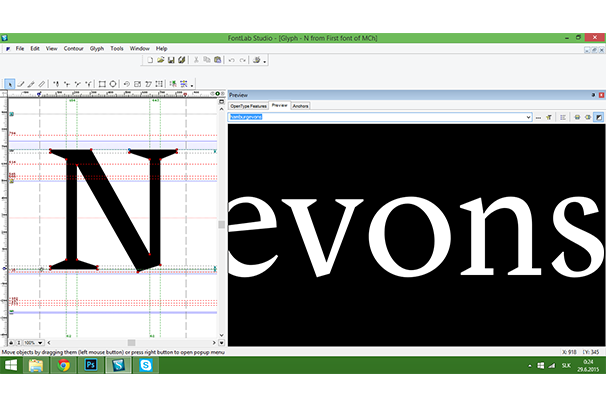Click the New document icon
The width and height of the screenshot is (606, 406).
149,60
